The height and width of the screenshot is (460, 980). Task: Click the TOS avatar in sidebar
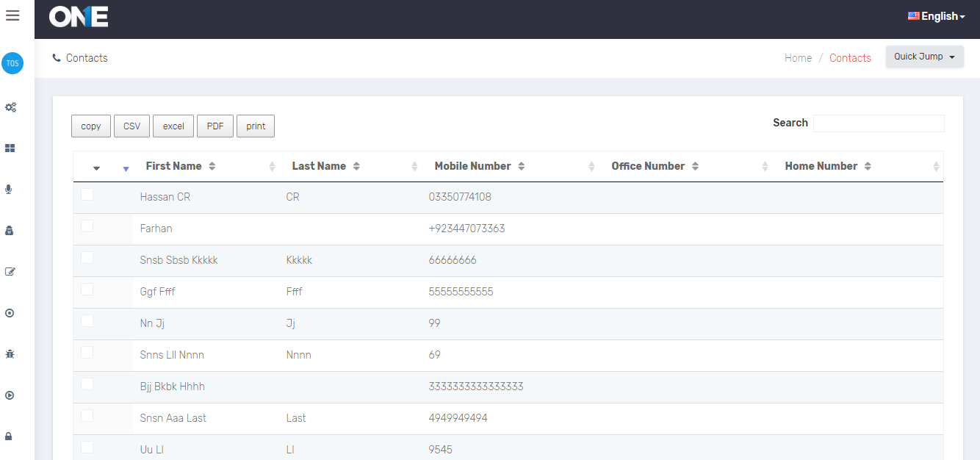pos(12,63)
